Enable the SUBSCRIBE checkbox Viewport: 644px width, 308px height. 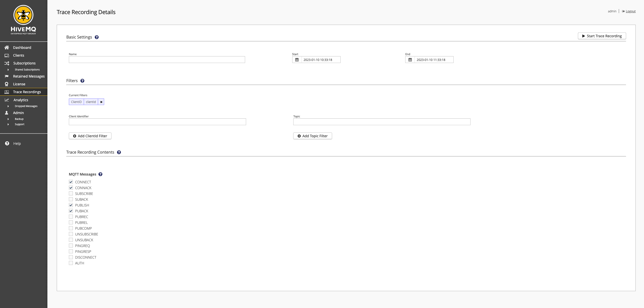point(71,193)
